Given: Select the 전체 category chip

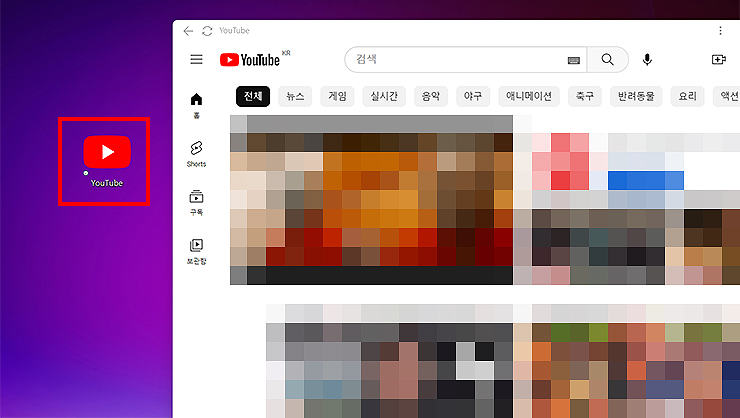Looking at the screenshot, I should (253, 96).
